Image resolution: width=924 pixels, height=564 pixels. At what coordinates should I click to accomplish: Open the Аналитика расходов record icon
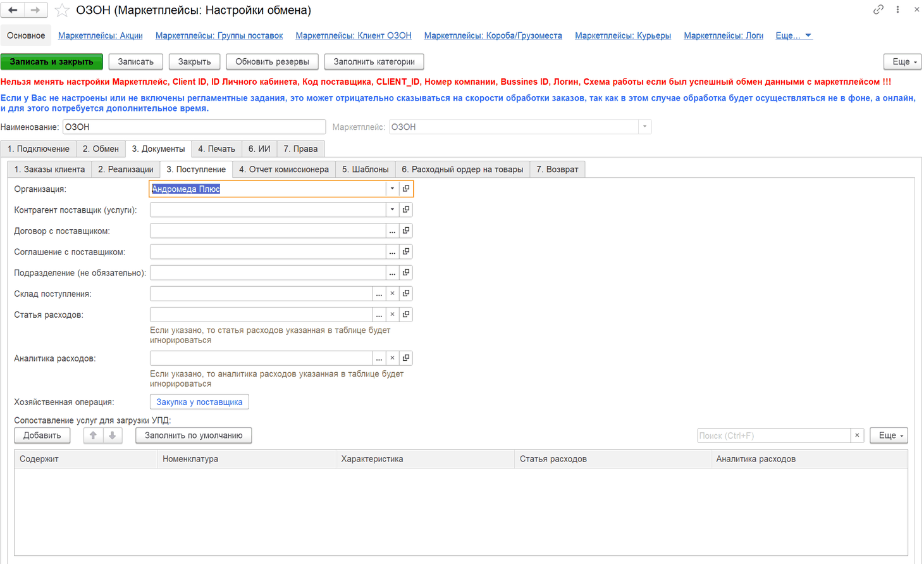coord(406,358)
